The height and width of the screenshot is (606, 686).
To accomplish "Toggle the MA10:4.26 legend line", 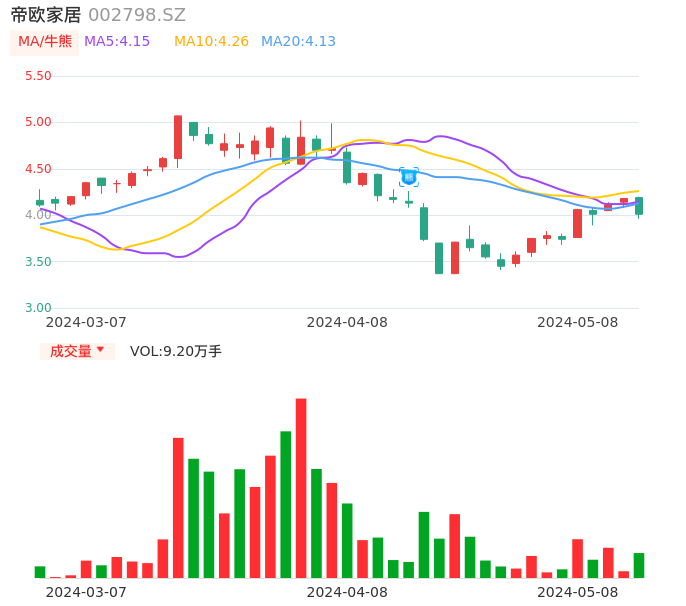I will [211, 42].
